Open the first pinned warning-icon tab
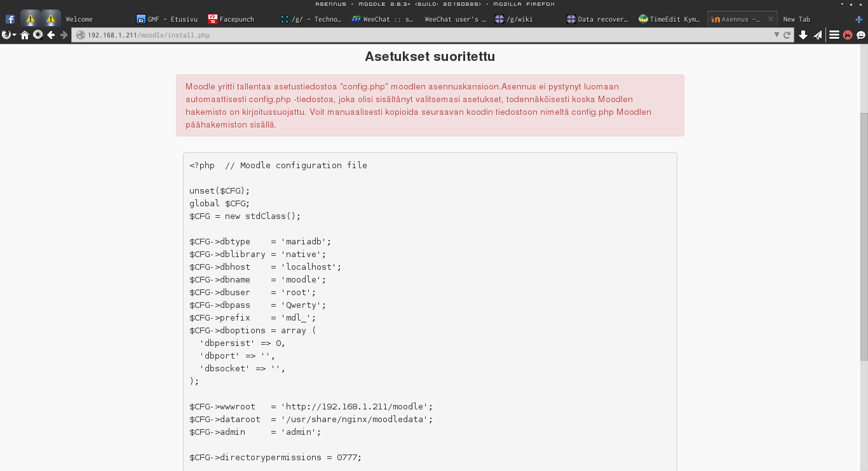Image resolution: width=868 pixels, height=471 pixels. pos(30,19)
